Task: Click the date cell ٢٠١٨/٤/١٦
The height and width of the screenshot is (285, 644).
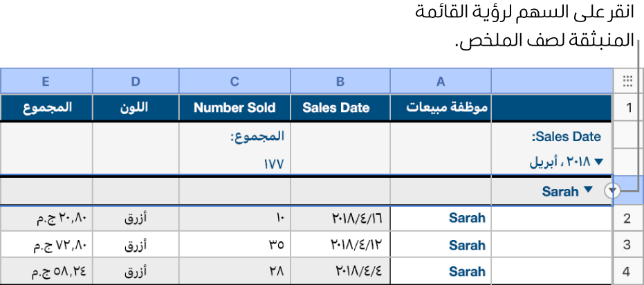Action: [x=340, y=219]
